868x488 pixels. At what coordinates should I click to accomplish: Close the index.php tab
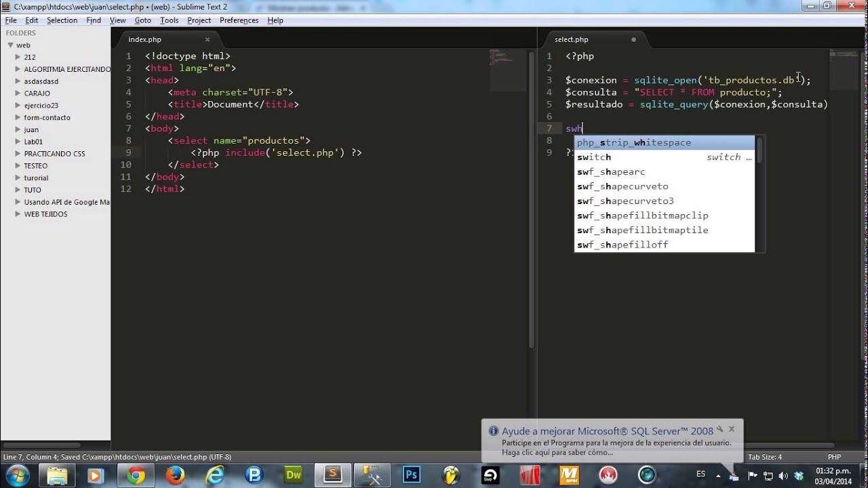tap(208, 39)
